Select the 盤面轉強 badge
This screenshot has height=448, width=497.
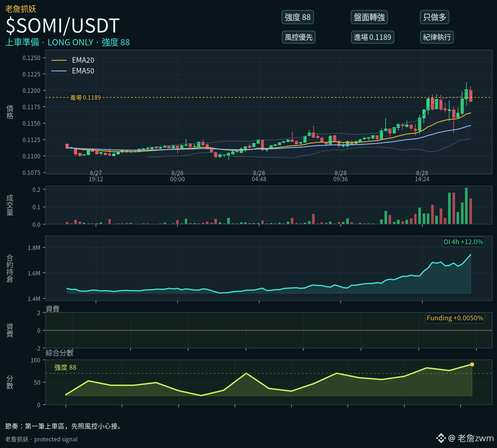pos(369,17)
